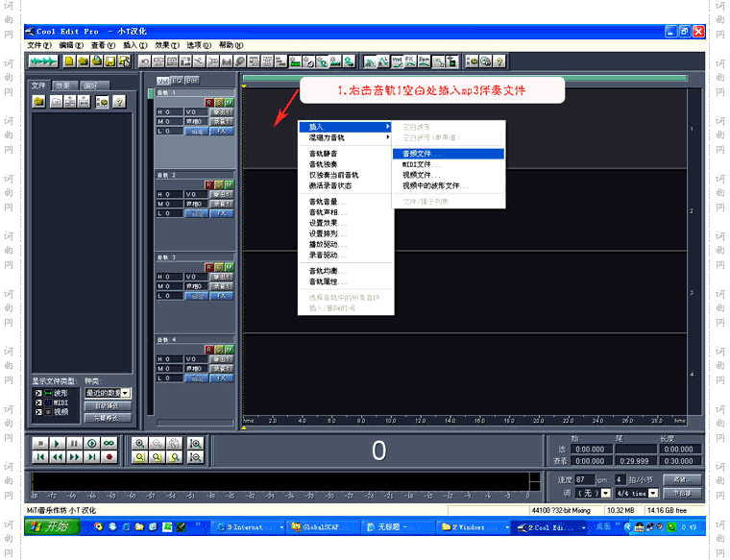
Task: Click the Zoom In Horizontally magnifier icon
Action: (139, 444)
